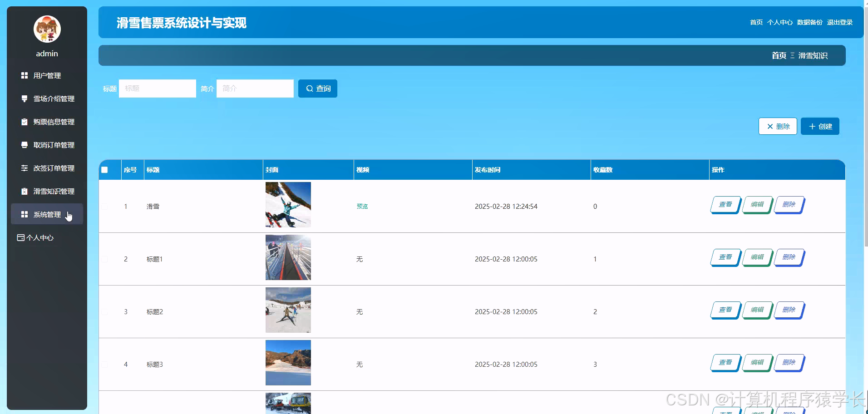Image resolution: width=868 pixels, height=414 pixels.
Task: Click 退出登录 to log out
Action: 840,22
